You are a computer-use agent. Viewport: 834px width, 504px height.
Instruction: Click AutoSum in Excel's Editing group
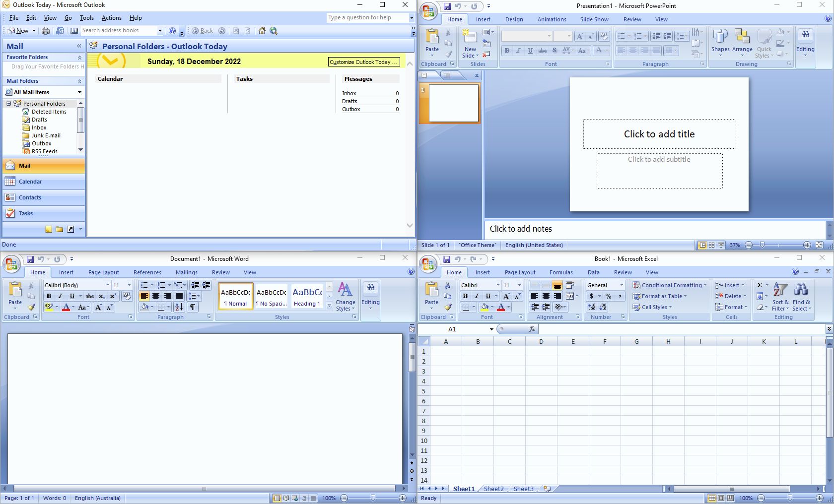(761, 285)
